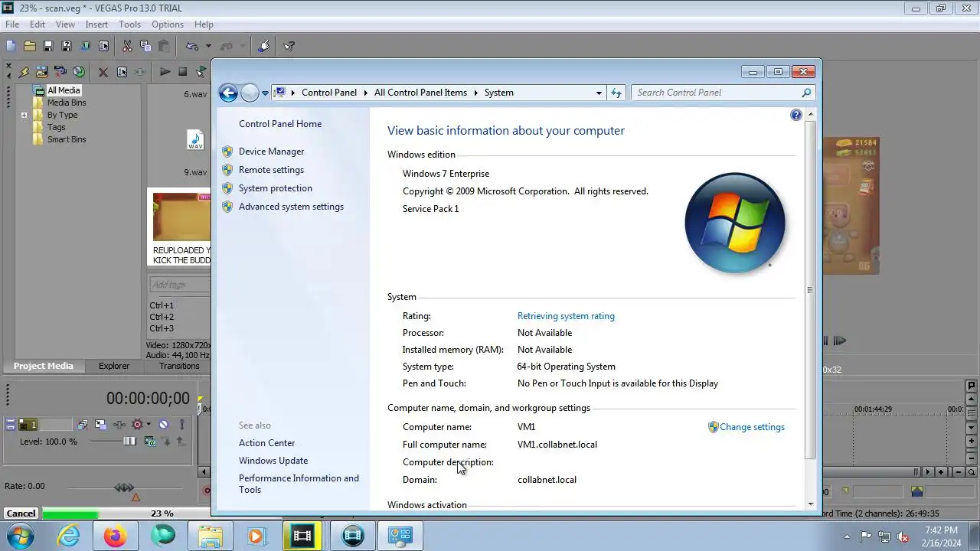Open the Insert menu

96,24
